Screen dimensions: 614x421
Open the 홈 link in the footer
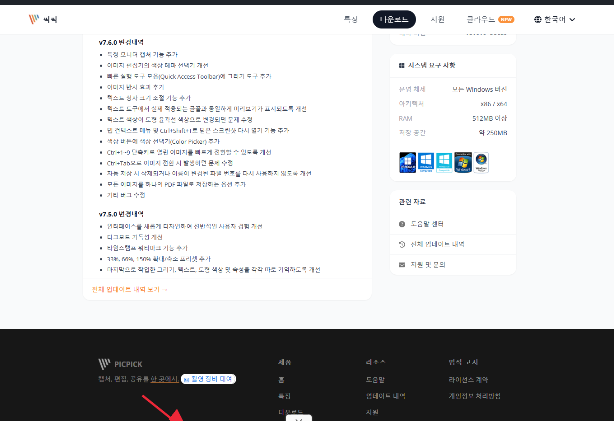click(281, 380)
